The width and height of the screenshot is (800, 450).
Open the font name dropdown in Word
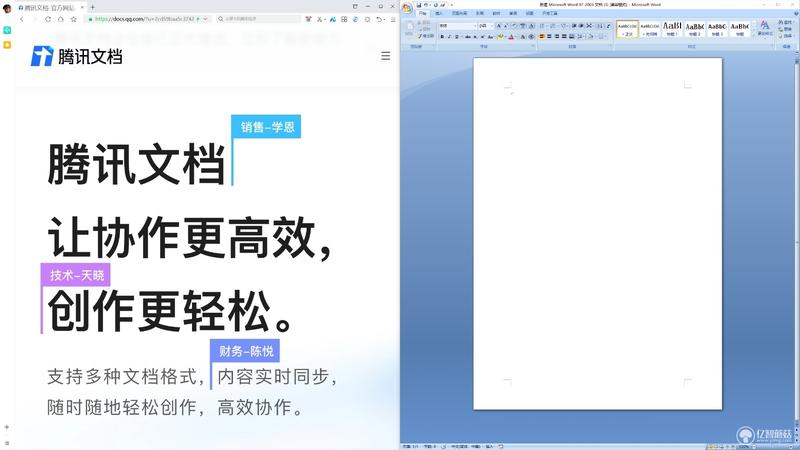tap(474, 26)
